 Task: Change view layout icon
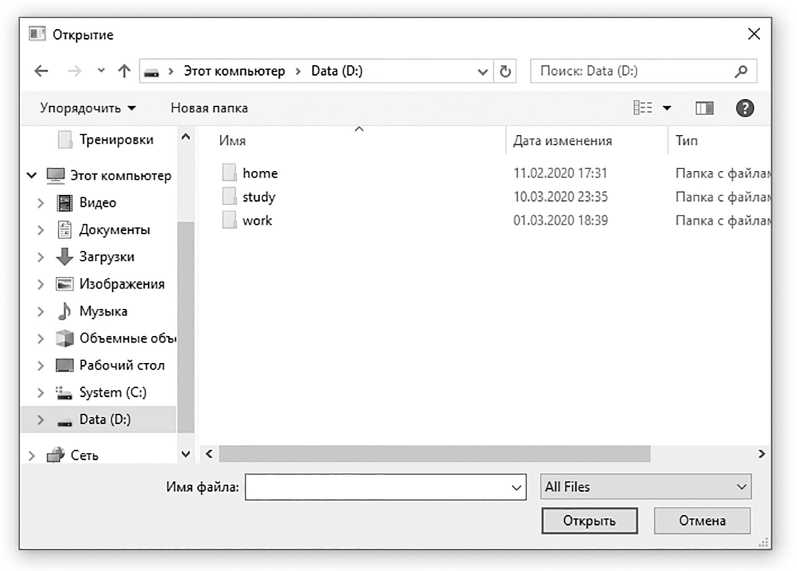[642, 107]
